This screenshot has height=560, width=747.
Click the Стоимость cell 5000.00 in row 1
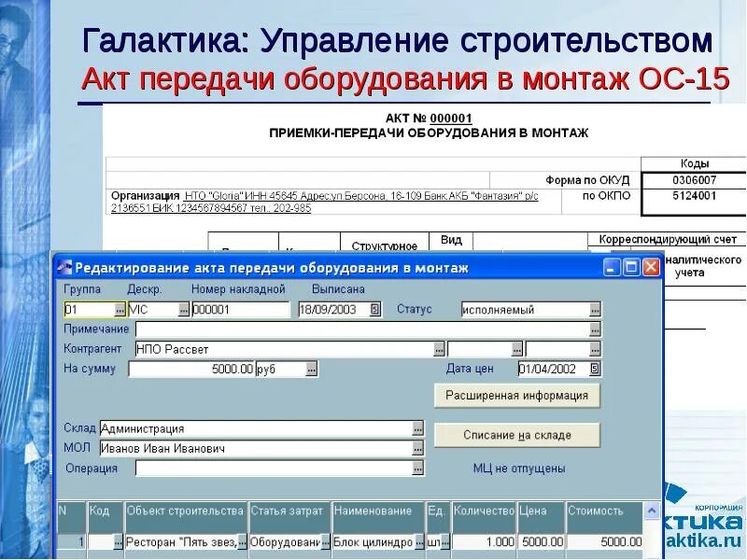pos(604,542)
